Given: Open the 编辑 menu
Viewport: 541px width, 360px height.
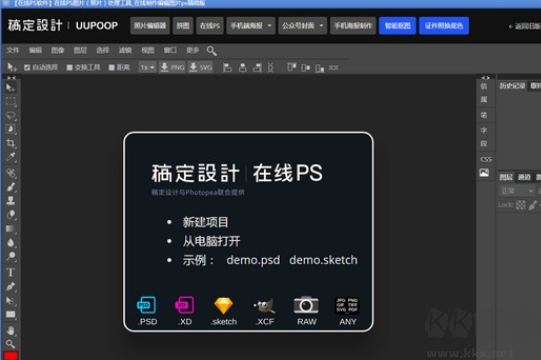Looking at the screenshot, I should tap(35, 50).
